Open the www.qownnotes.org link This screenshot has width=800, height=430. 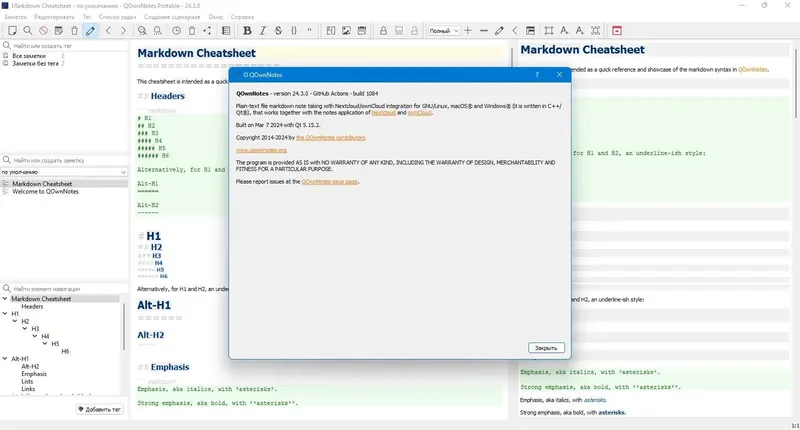click(261, 150)
